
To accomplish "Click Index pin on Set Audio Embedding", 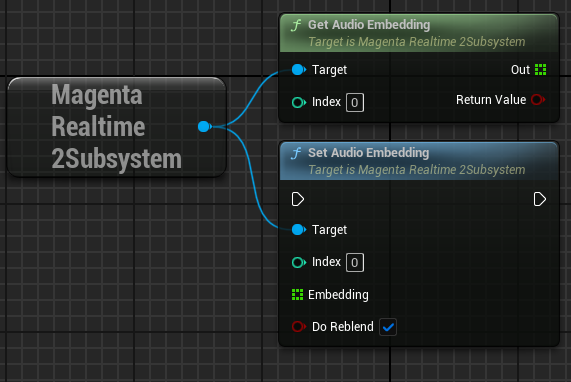I will (299, 262).
